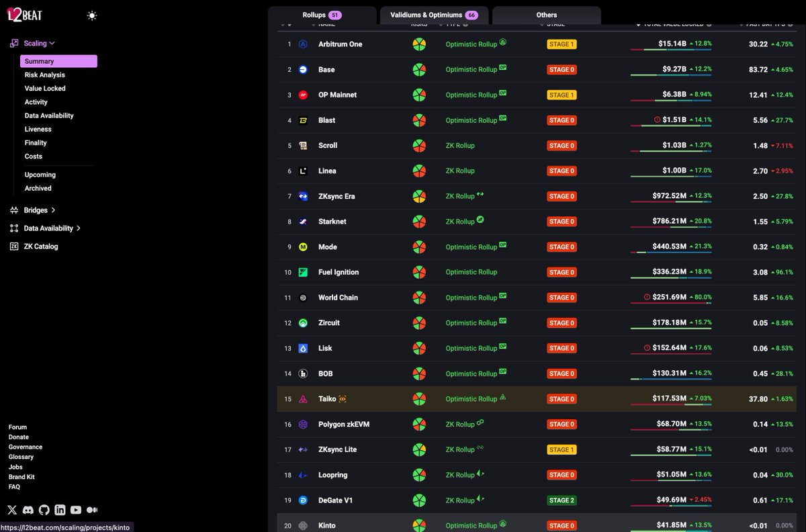Viewport: 806px width, 532px height.
Task: Open the Jobs footer link
Action: click(15, 467)
